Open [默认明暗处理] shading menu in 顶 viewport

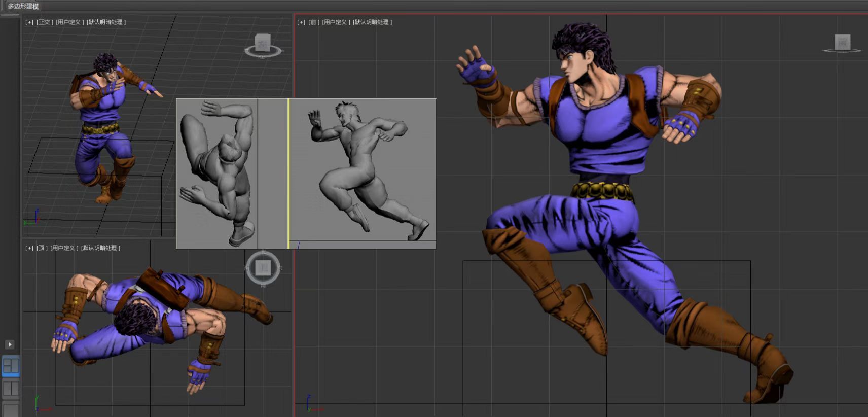click(x=100, y=248)
